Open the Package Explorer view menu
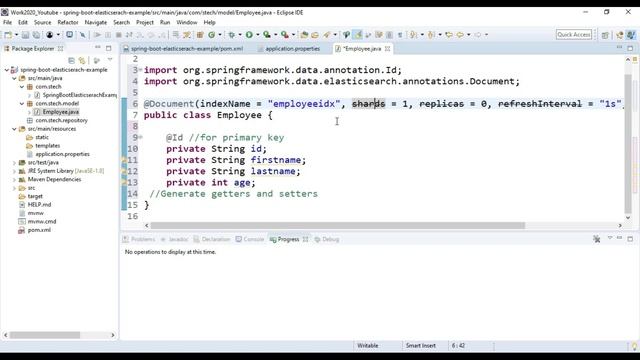This screenshot has width=640, height=360. (110, 60)
